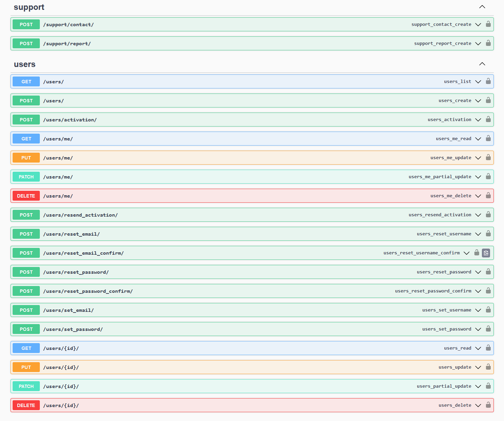Click lock icon on users_reset_password row

click(x=488, y=272)
